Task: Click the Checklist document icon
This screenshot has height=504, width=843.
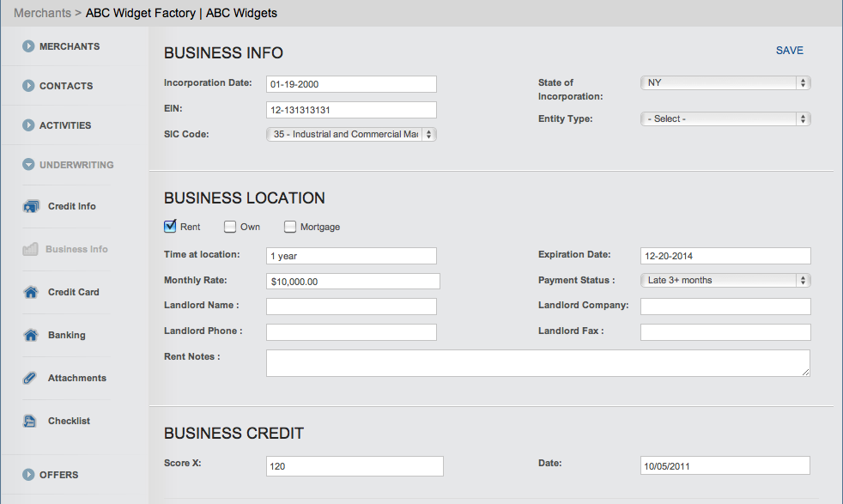Action: point(29,421)
